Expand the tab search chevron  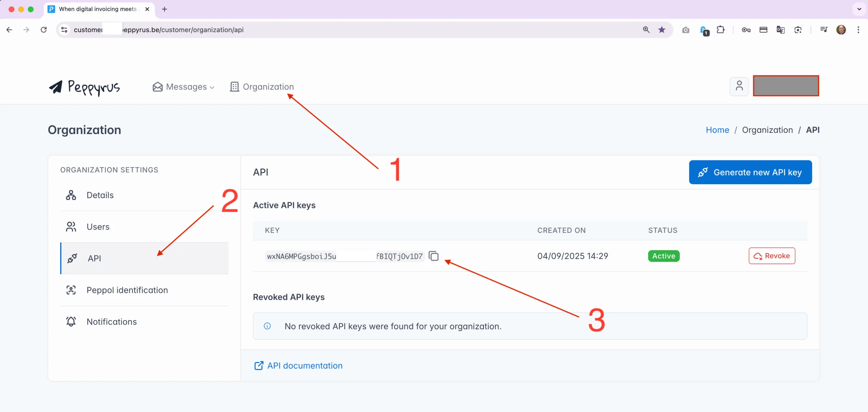(x=859, y=9)
